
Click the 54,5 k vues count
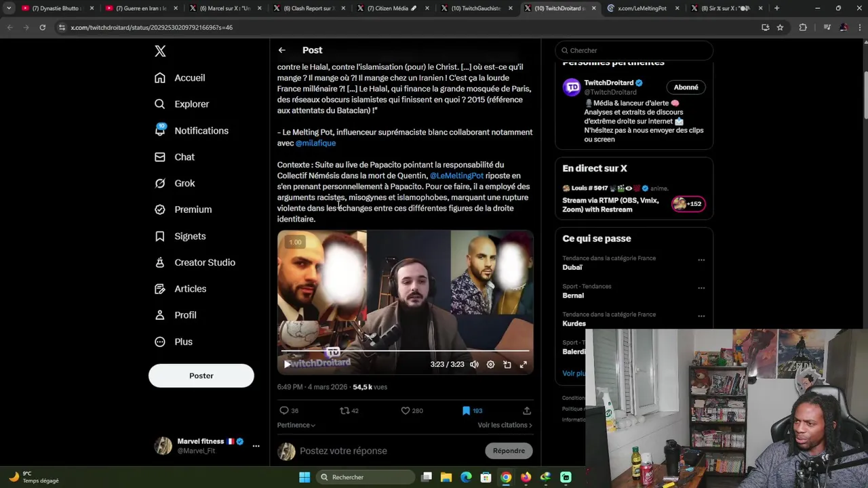[370, 387]
